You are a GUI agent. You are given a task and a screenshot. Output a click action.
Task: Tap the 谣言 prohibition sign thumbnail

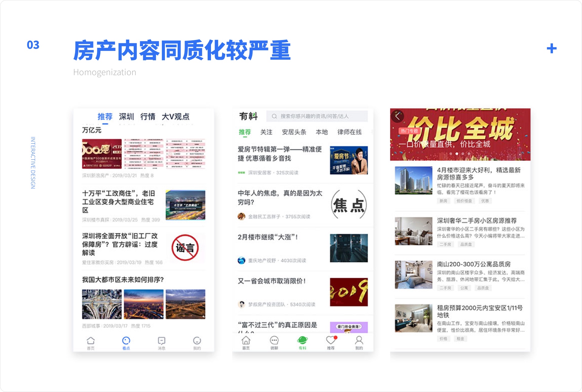point(185,248)
